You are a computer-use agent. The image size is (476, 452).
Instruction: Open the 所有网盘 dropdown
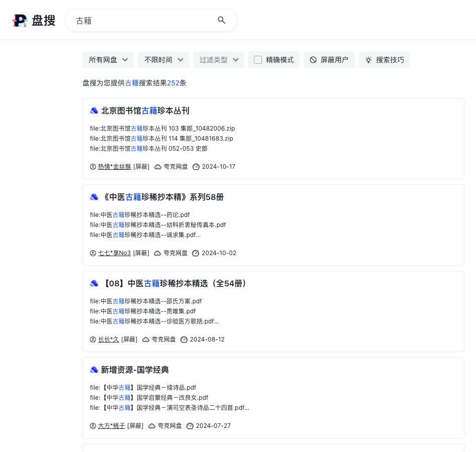click(108, 60)
